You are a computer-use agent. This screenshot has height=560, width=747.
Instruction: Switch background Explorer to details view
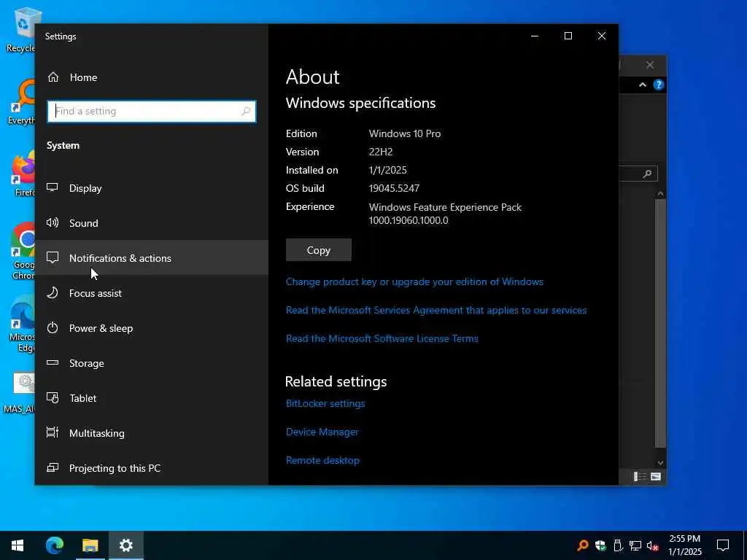pyautogui.click(x=639, y=477)
